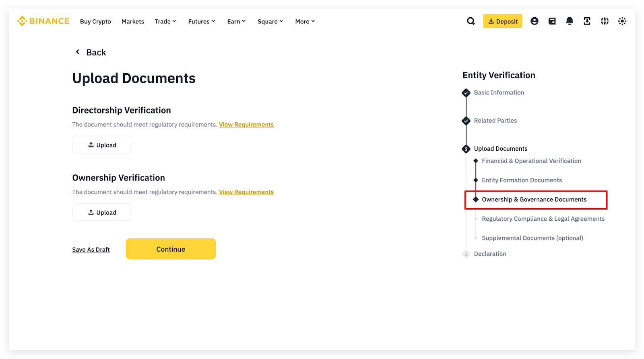Click Save As Draft link
644x359 pixels.
tap(91, 250)
